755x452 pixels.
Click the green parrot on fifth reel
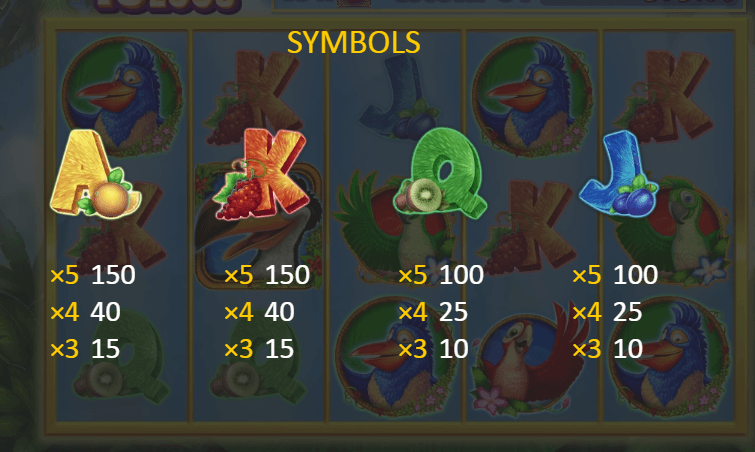(674, 231)
